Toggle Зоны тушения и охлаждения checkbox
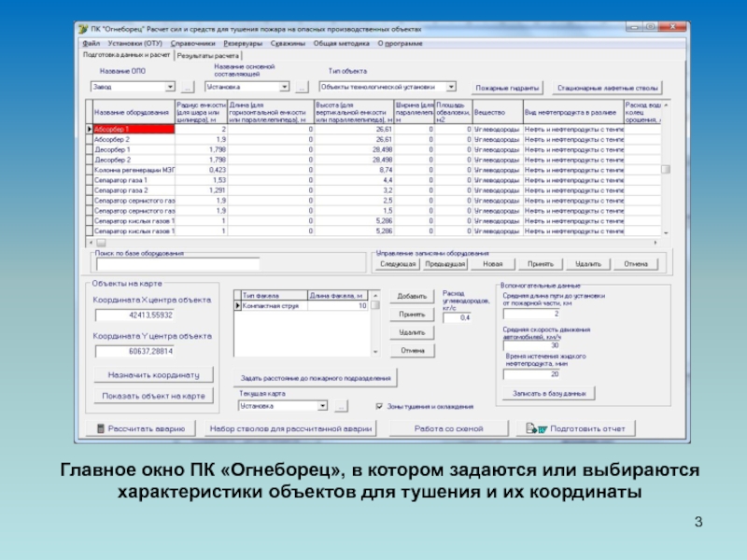747x560 pixels. [x=379, y=406]
